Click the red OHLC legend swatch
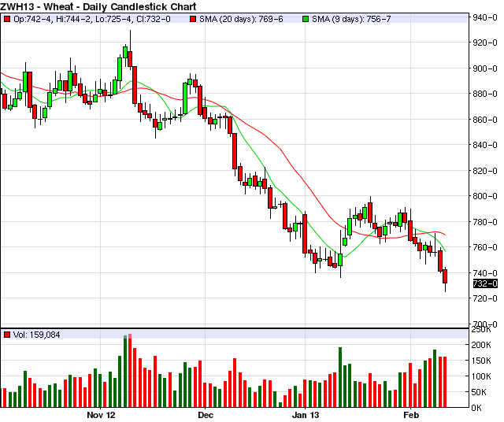Screen dimensions: 504x422 [x=7, y=19]
